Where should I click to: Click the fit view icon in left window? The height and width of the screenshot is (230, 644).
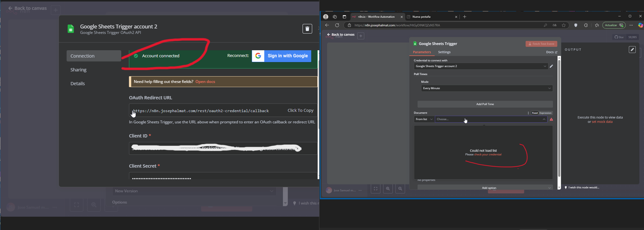76,204
